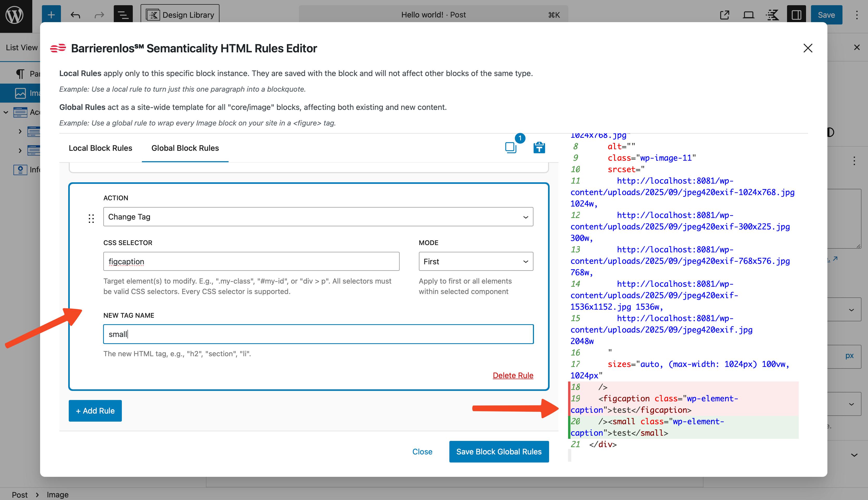Screen dimensions: 868x500
Task: Click the rule drag handle dots
Action: coord(91,218)
